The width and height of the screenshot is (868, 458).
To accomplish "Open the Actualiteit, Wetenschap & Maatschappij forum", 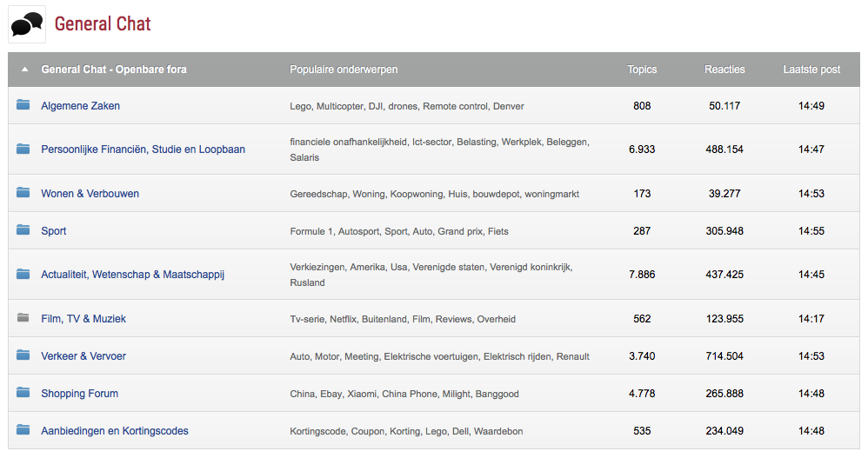I will 132,275.
